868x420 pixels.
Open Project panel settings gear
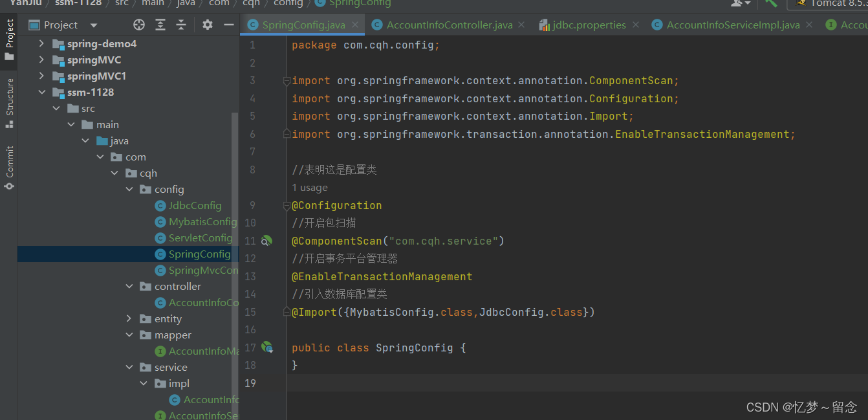pos(208,25)
